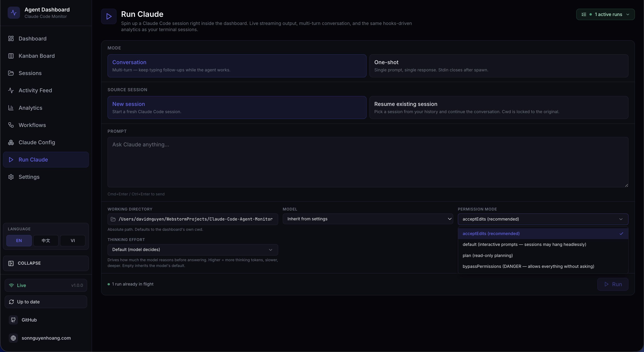Click the Collapse sidebar panel icon

pos(11,263)
